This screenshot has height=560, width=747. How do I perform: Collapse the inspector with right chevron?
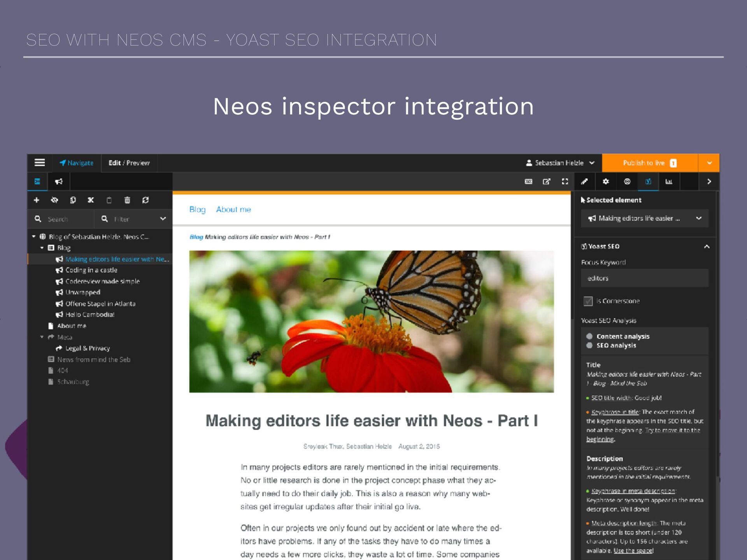(709, 181)
